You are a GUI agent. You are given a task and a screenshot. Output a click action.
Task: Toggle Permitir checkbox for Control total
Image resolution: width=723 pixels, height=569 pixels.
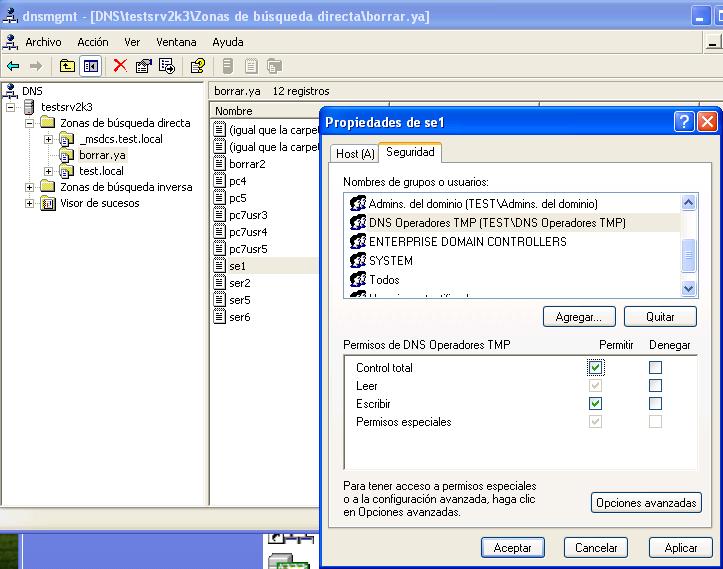(595, 367)
